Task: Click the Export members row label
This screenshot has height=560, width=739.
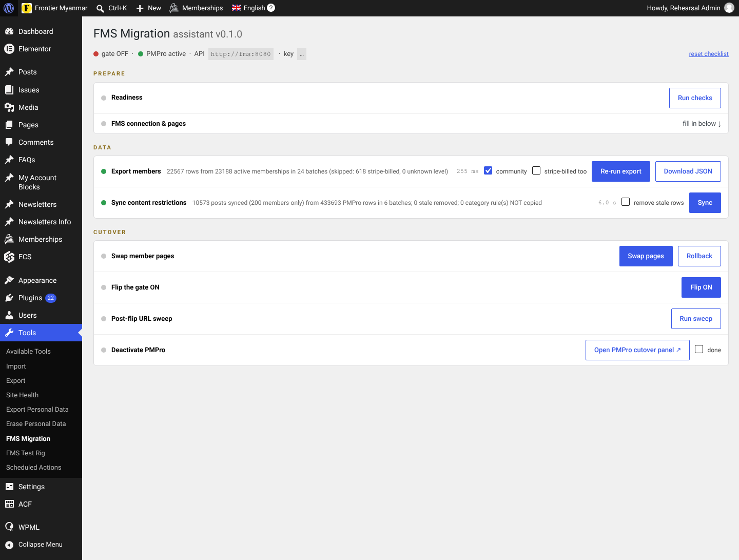Action: click(136, 171)
